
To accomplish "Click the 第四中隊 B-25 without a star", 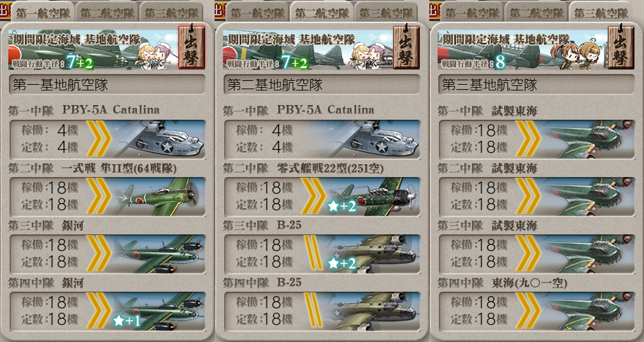I will tap(322, 311).
